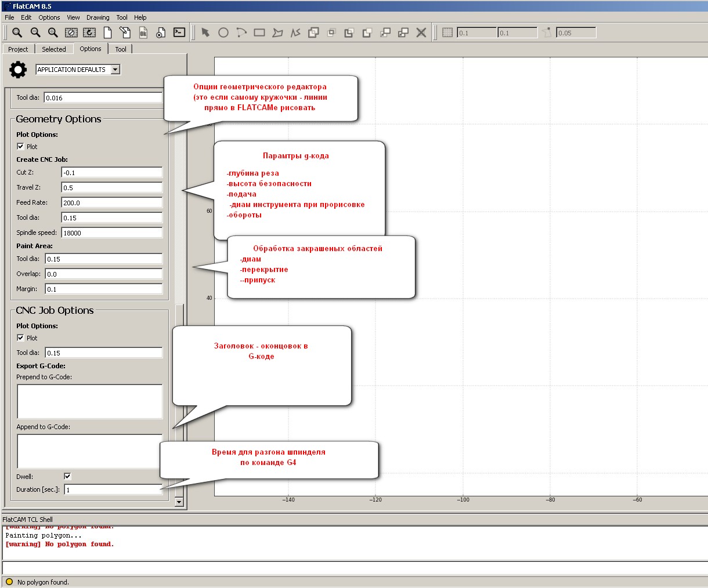708x588 pixels.
Task: Open the Help menu
Action: [140, 17]
